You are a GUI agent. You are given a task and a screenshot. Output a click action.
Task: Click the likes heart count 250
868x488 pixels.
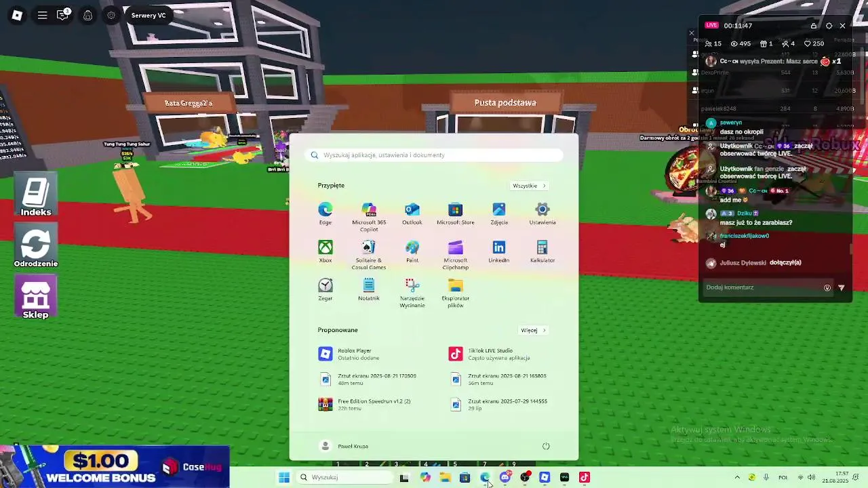(814, 43)
